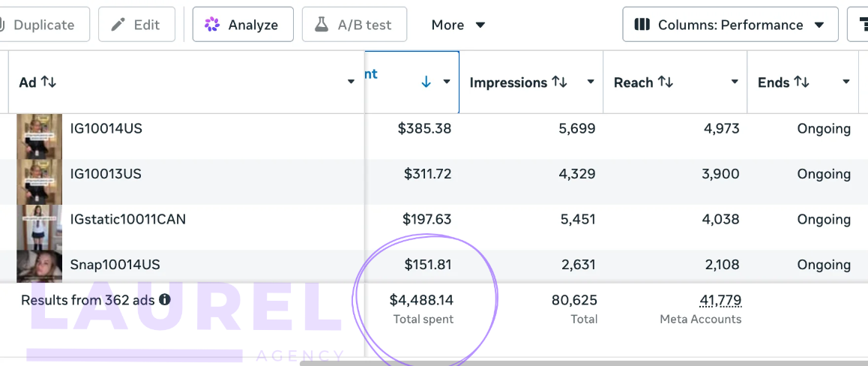Click the blue descending sort arrow

426,82
